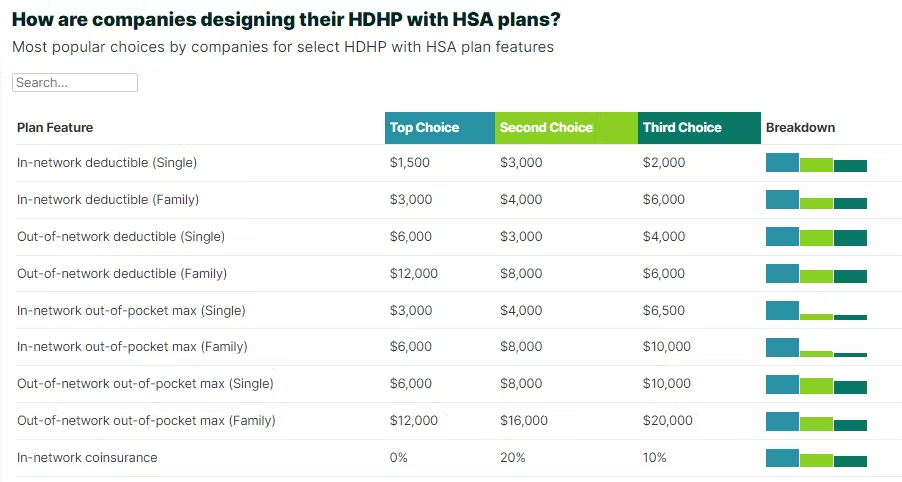Click blue breakdown bar for In-network deductible (Single)
The height and width of the screenshot is (482, 902).
[782, 163]
